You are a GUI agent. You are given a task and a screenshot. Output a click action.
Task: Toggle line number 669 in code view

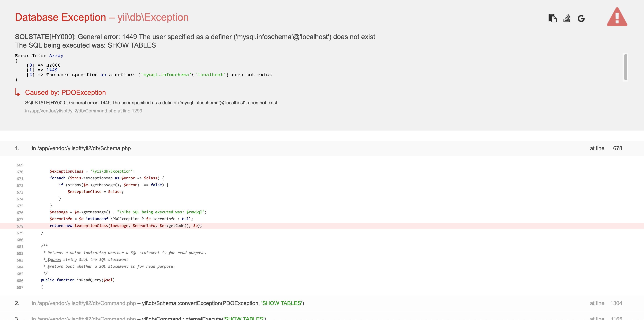20,165
